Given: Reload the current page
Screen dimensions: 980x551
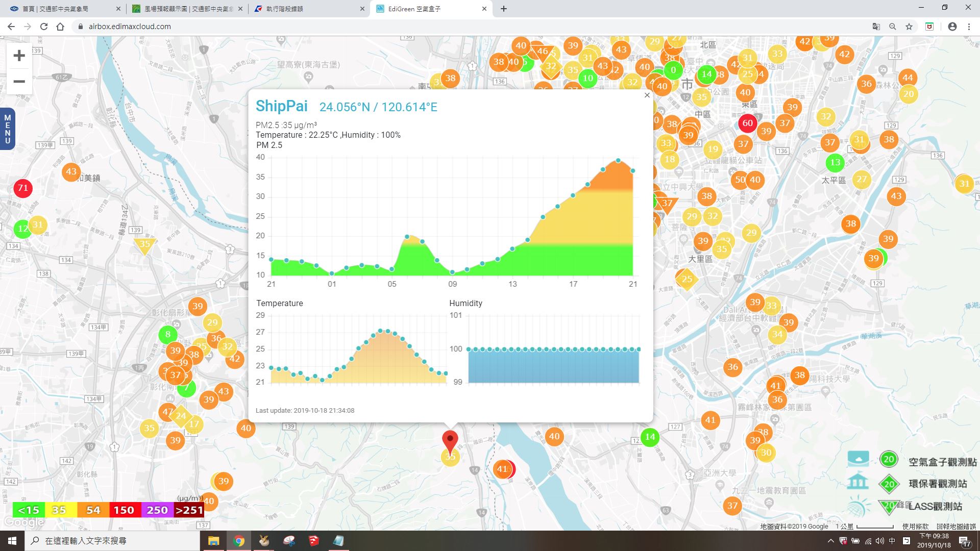Looking at the screenshot, I should (x=44, y=27).
